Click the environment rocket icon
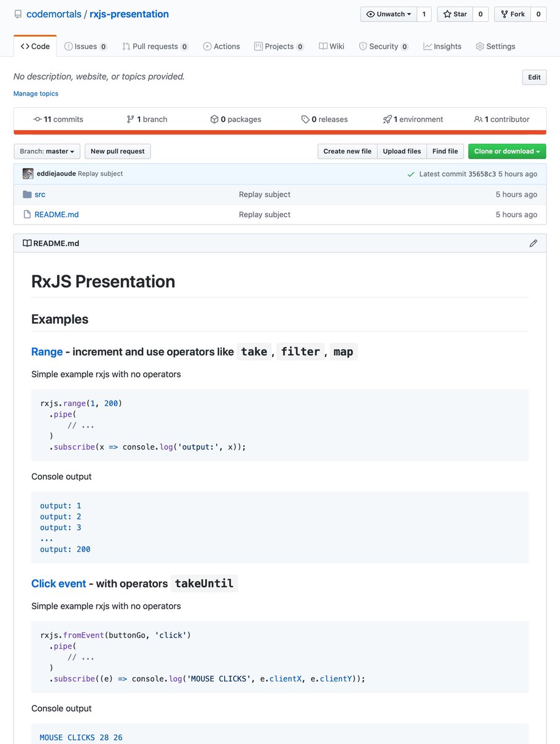The width and height of the screenshot is (560, 744). click(387, 119)
